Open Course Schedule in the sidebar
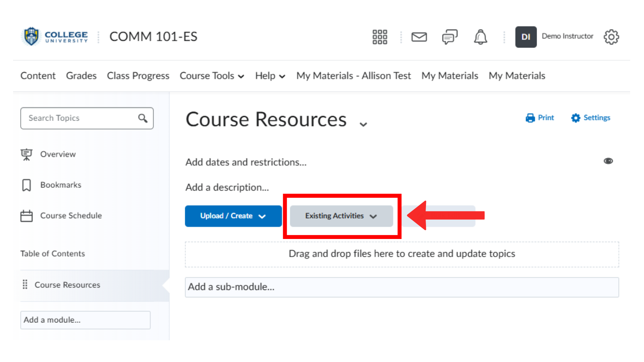The width and height of the screenshot is (644, 362). tap(71, 216)
